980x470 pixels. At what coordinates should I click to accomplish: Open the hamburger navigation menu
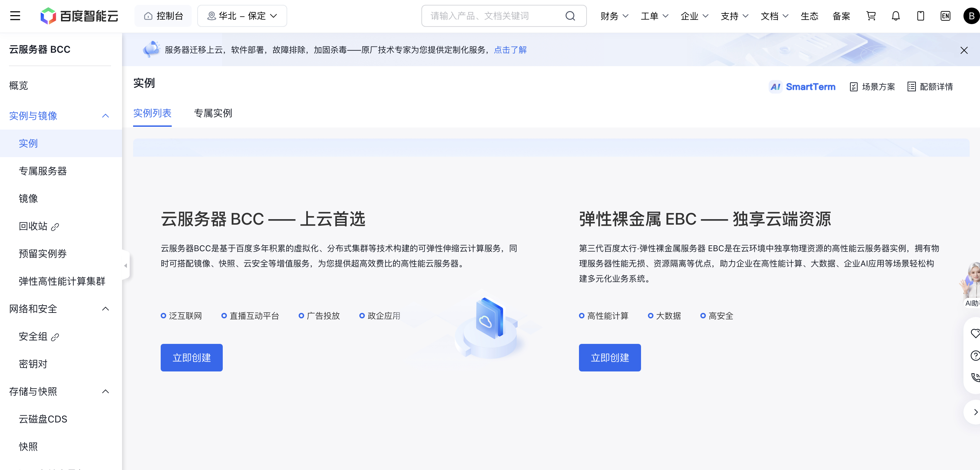[15, 16]
